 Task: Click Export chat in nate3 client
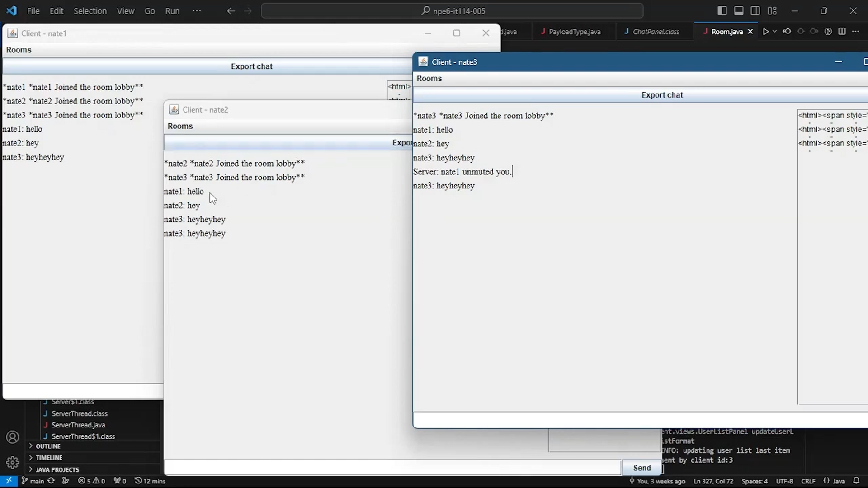pyautogui.click(x=662, y=95)
